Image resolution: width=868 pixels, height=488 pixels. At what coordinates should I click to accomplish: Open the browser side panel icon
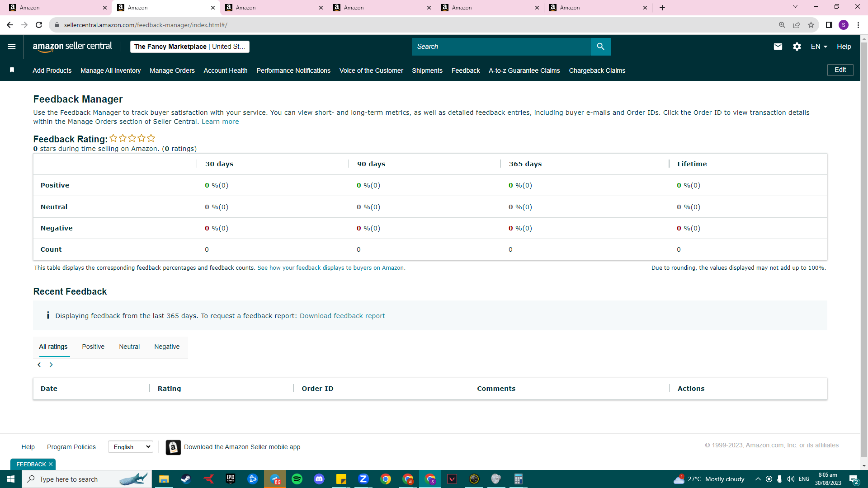pyautogui.click(x=829, y=25)
